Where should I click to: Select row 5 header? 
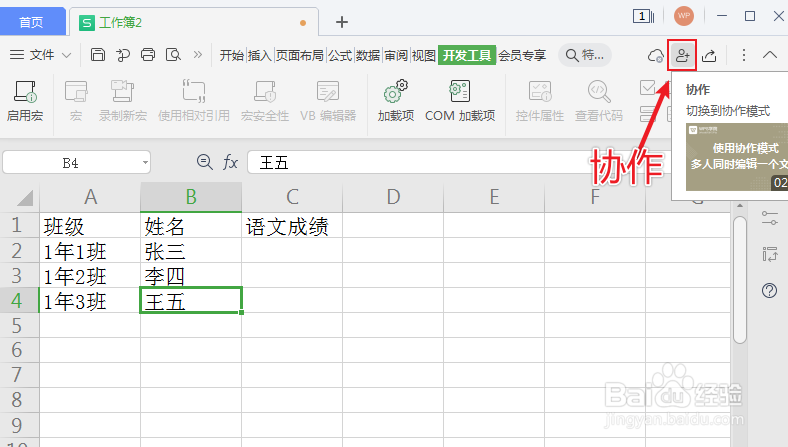pos(19,325)
